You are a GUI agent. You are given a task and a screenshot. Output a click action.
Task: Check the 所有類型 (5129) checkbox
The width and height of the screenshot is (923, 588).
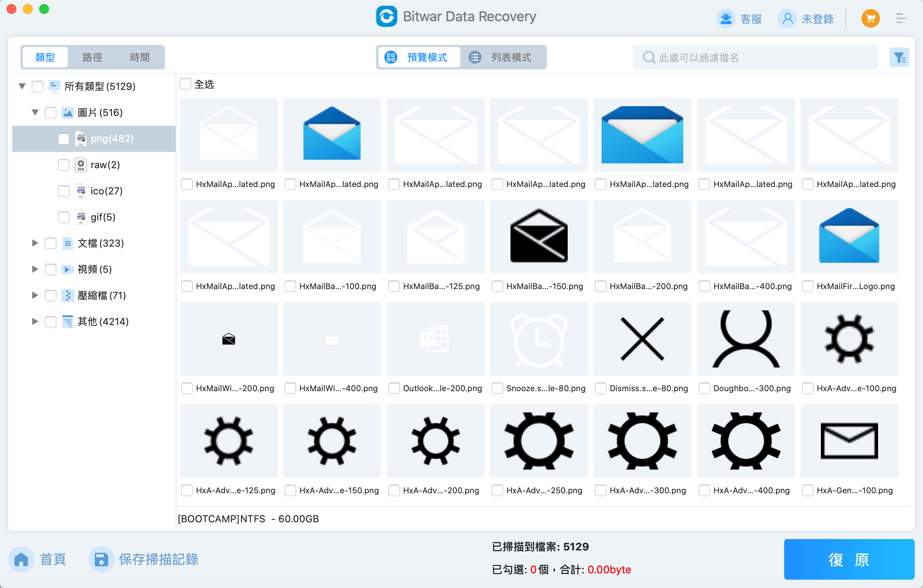point(38,87)
